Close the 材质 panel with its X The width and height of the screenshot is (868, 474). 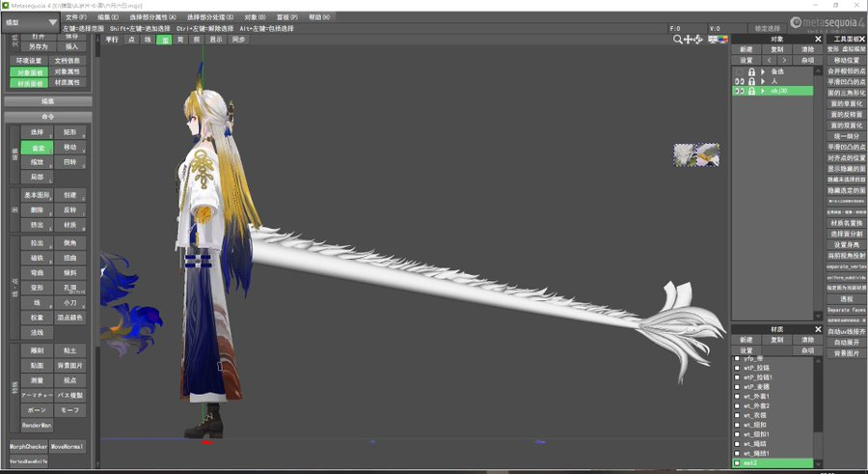tap(818, 329)
